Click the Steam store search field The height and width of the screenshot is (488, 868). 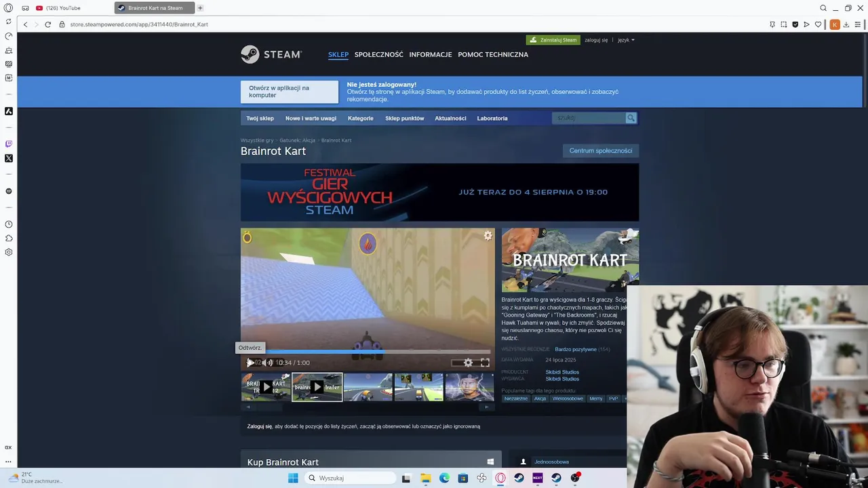589,118
